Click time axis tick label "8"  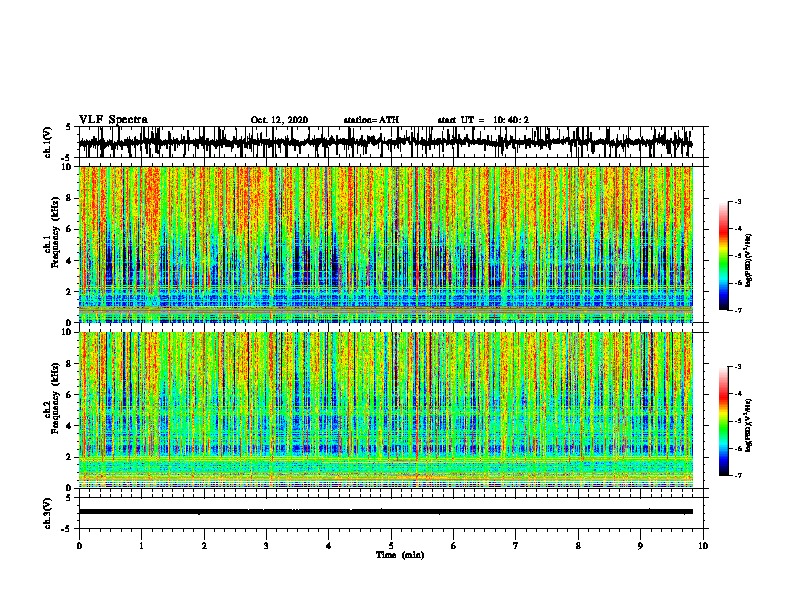[x=578, y=546]
